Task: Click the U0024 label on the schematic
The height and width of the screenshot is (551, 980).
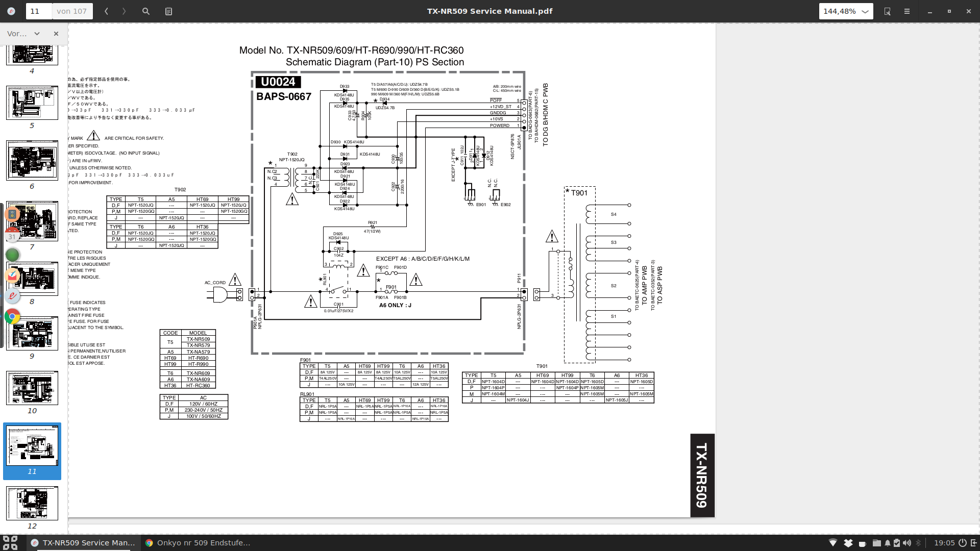Action: pyautogui.click(x=278, y=82)
